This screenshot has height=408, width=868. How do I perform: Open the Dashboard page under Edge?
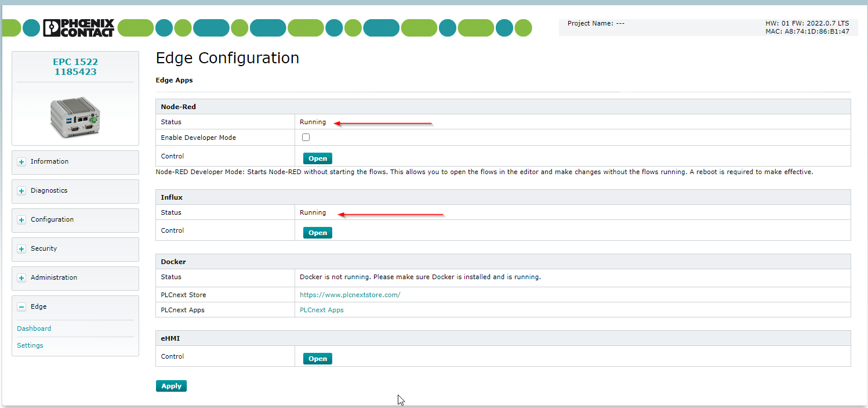[x=34, y=328]
